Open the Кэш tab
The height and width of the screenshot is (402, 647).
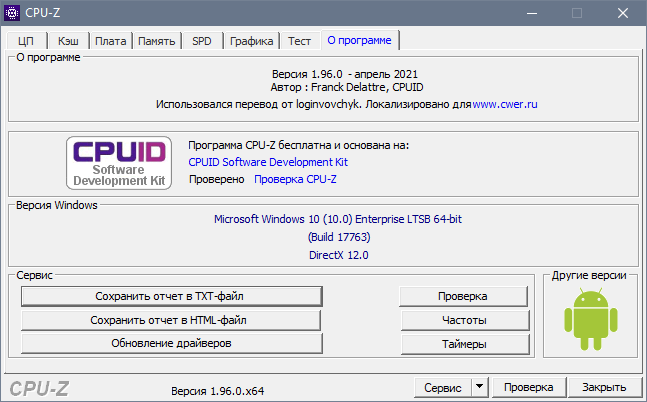68,41
